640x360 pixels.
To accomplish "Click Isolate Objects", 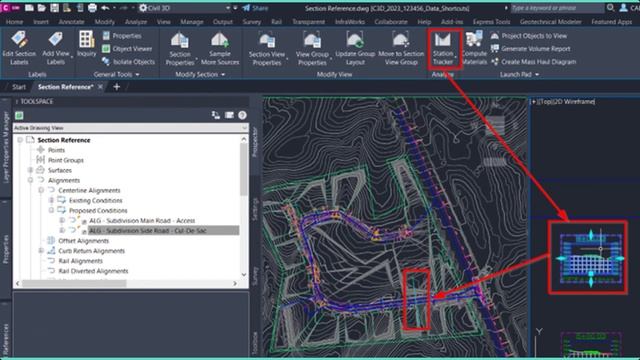I will click(128, 62).
